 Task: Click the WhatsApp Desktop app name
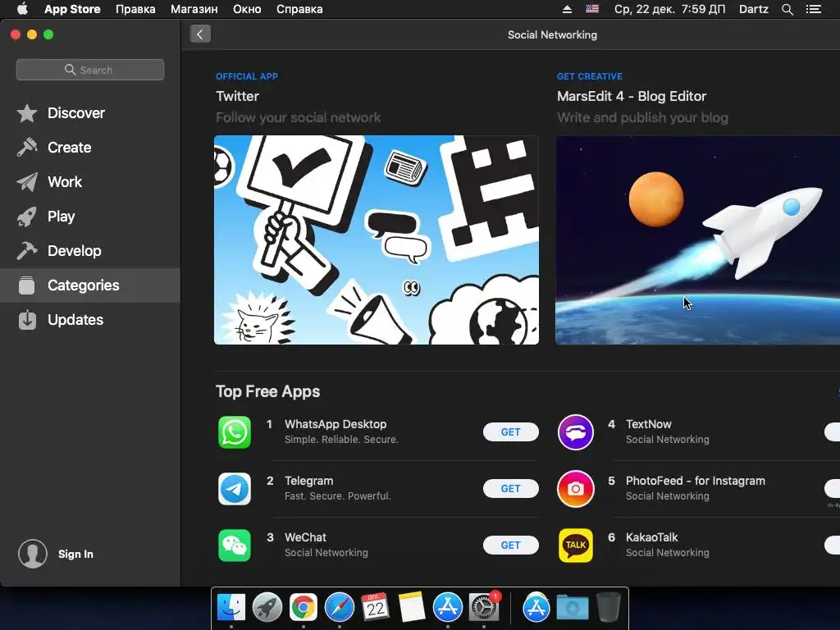point(336,424)
